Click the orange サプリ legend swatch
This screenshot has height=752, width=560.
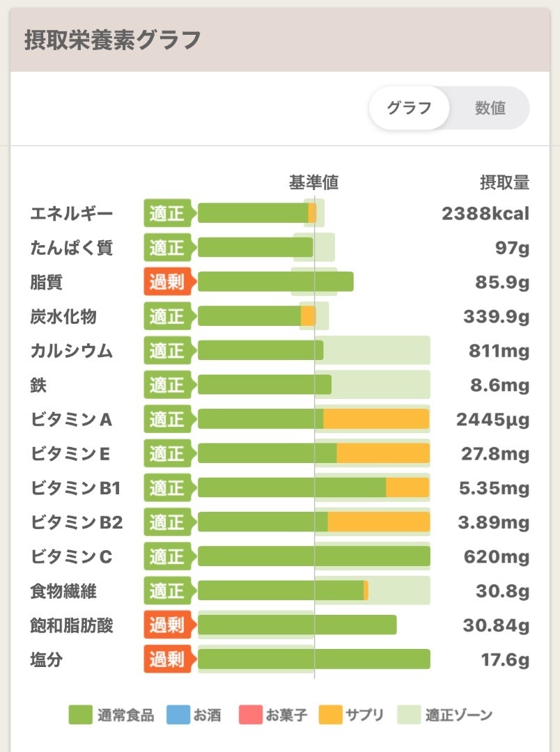[331, 715]
